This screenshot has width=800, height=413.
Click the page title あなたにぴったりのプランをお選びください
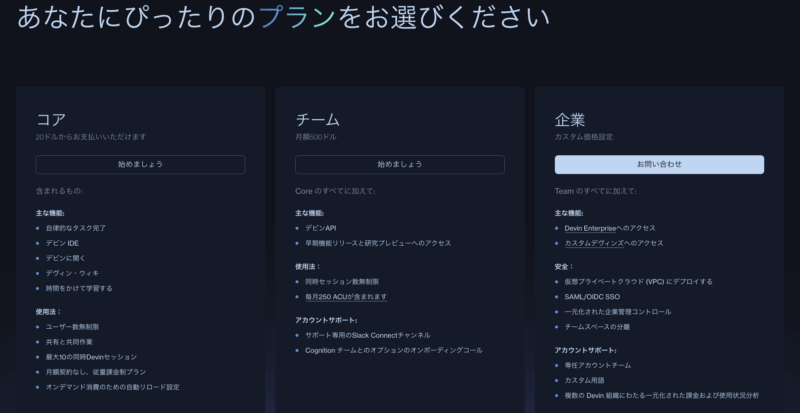tap(284, 18)
